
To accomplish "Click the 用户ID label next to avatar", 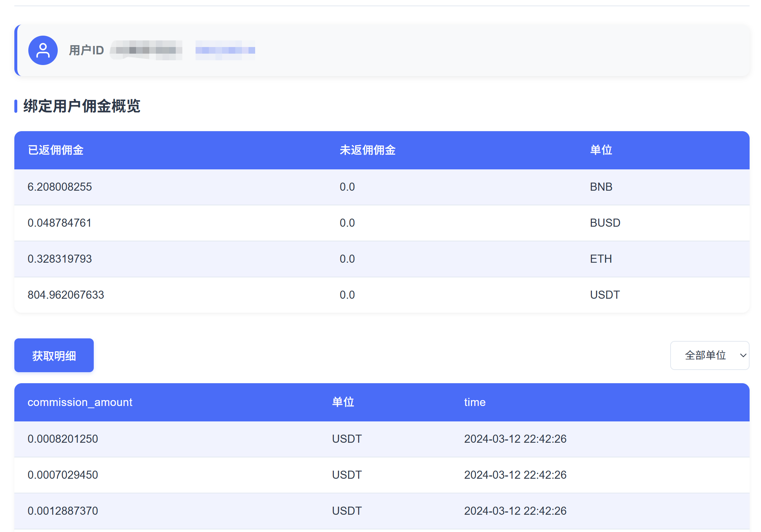I will 86,50.
